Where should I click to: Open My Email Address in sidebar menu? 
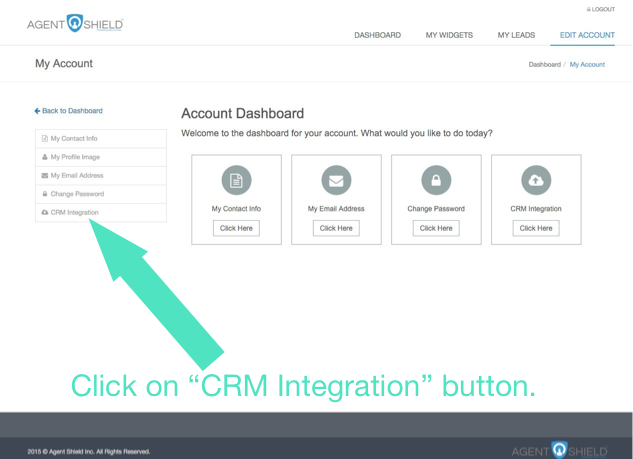pyautogui.click(x=101, y=176)
